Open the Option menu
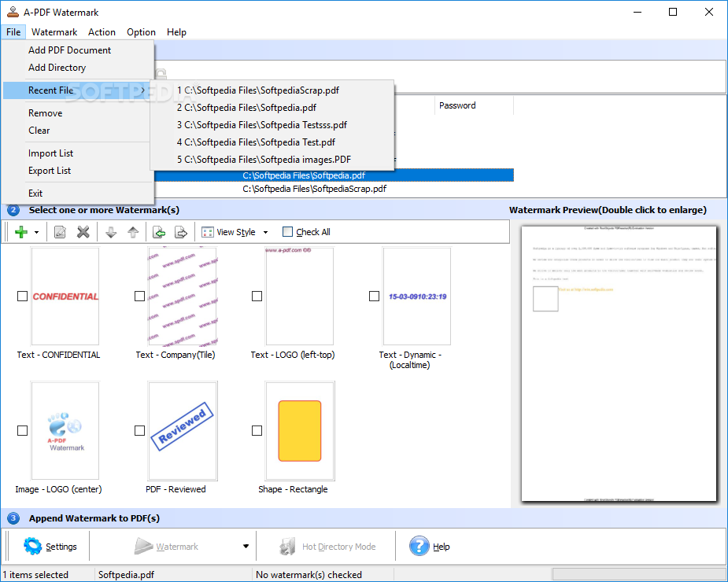Screen dimensions: 728x582 [x=141, y=32]
